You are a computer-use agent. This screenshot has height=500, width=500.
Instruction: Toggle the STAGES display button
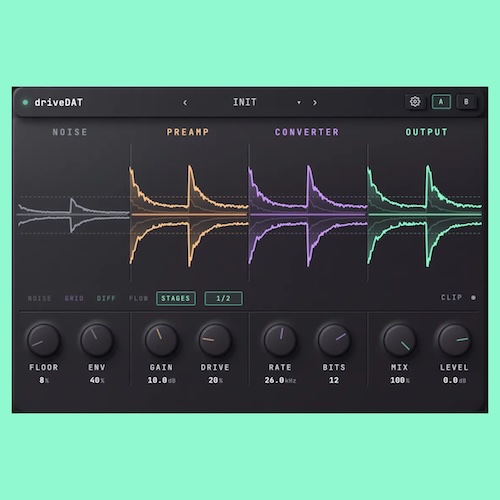pos(176,298)
